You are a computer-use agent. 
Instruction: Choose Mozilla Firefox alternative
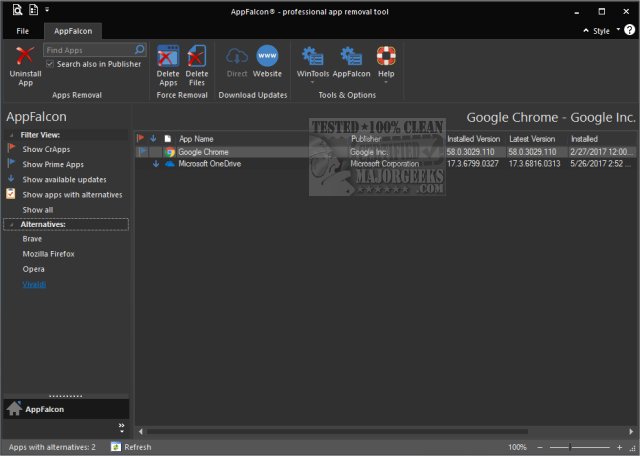[x=49, y=254]
